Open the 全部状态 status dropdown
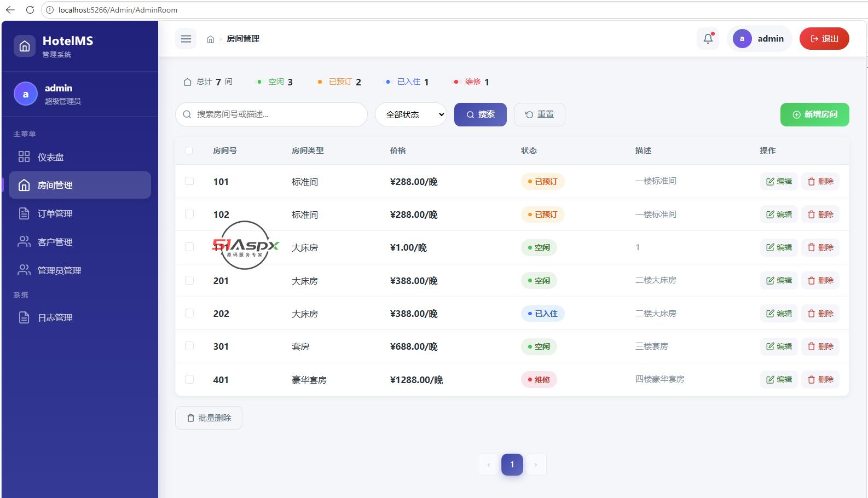 point(411,114)
